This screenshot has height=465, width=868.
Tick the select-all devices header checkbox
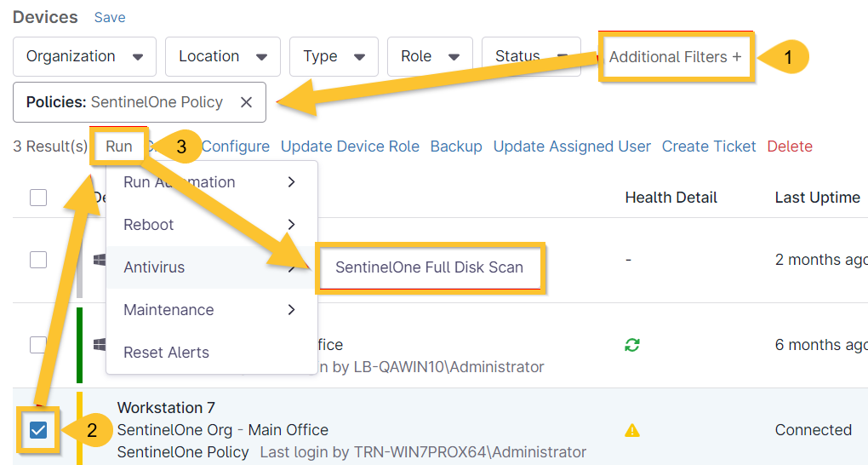[38, 198]
